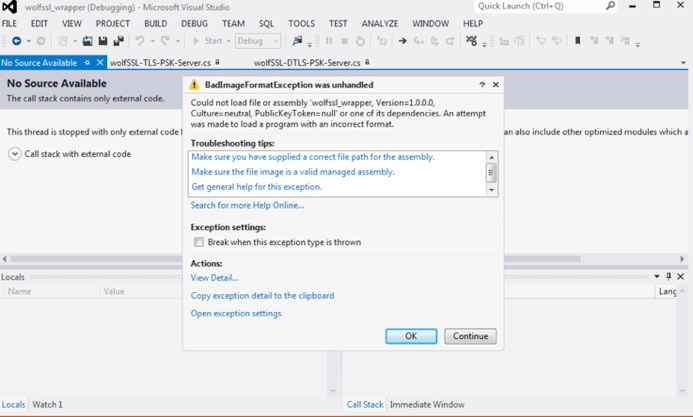Open the Redo history dropdown arrow
The height and width of the screenshot is (417, 693).
pos(178,41)
